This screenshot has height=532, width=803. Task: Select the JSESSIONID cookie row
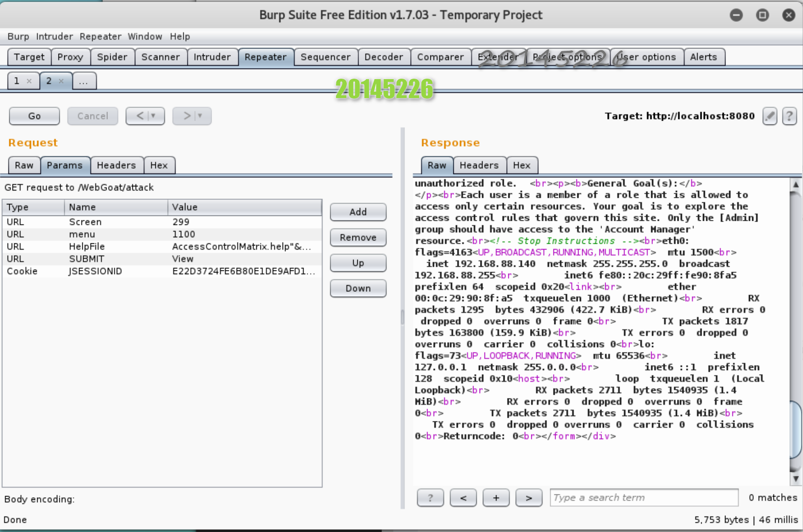click(x=162, y=271)
